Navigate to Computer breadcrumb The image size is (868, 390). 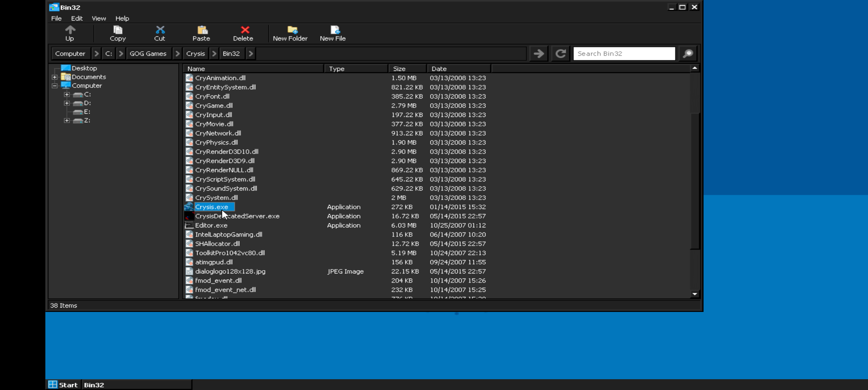70,54
